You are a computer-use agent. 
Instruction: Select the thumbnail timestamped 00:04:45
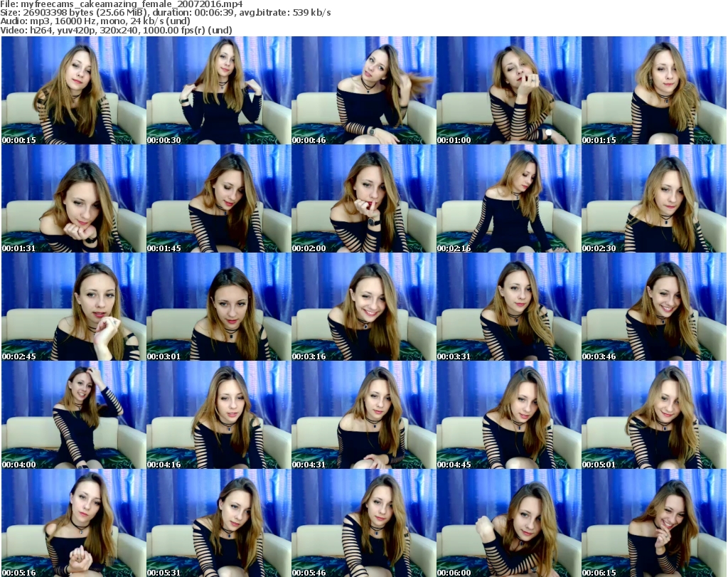click(508, 415)
